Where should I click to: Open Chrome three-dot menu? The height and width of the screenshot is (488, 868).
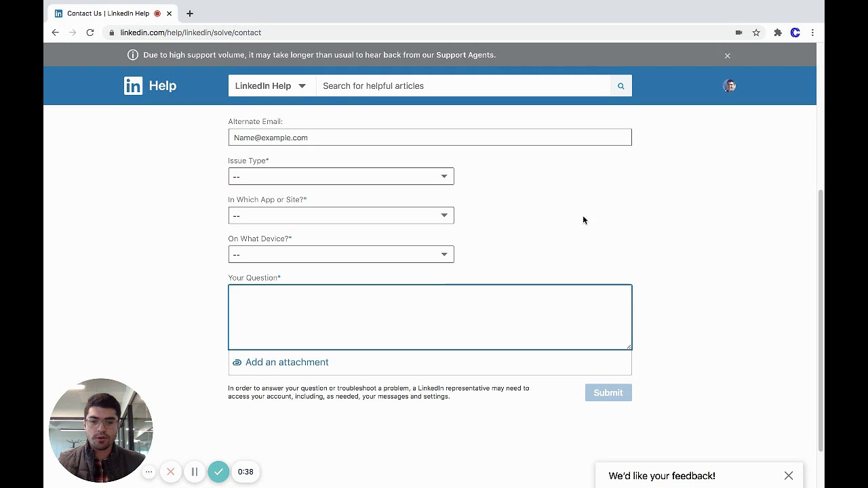click(812, 33)
